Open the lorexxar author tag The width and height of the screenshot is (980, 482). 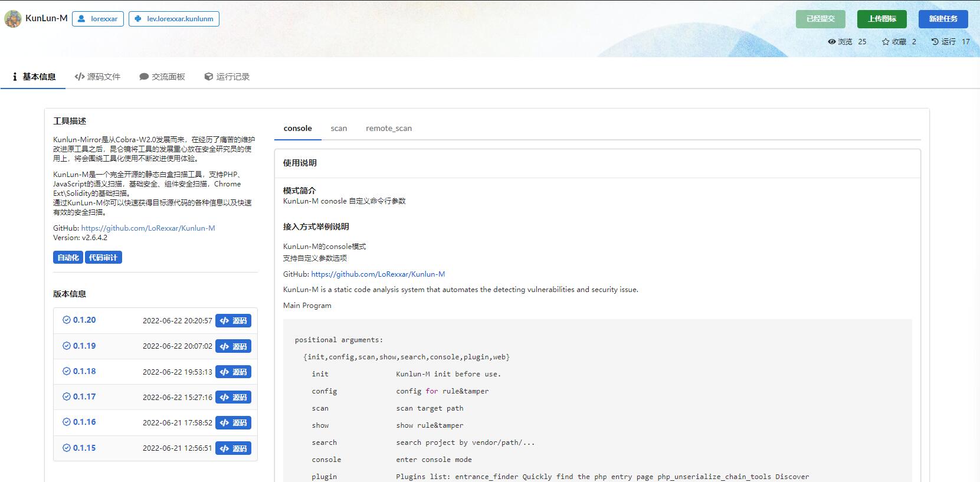(98, 19)
